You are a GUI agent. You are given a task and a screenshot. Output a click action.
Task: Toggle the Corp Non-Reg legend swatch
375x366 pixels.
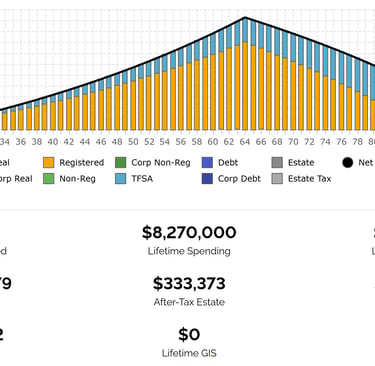point(121,163)
